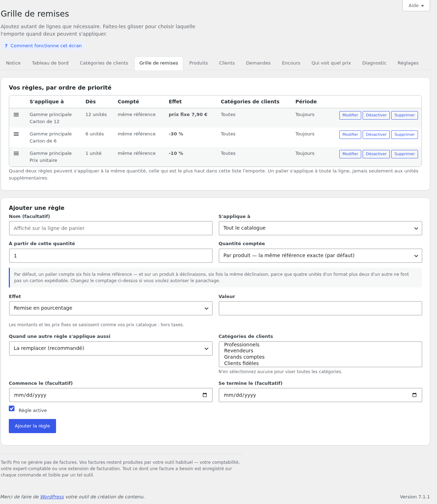
Task: Delete the Carton de 6 rule
Action: coord(405,135)
